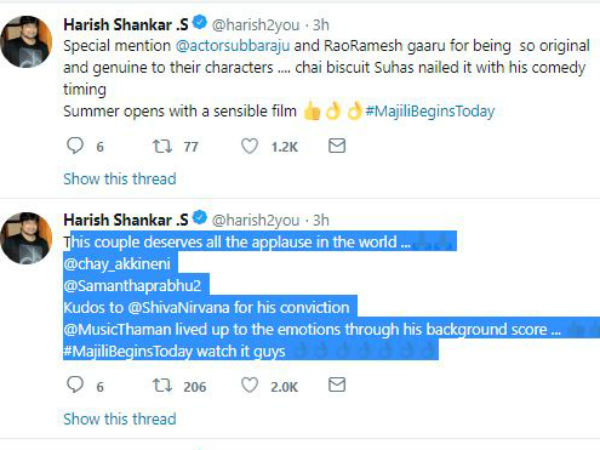600x450 pixels.
Task: Click envelope icon on second tweet
Action: [338, 386]
